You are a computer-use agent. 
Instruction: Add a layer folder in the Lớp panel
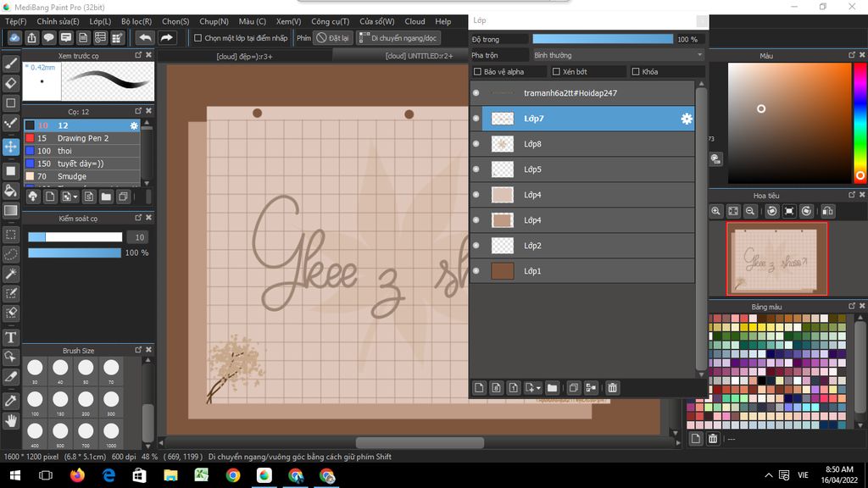552,388
